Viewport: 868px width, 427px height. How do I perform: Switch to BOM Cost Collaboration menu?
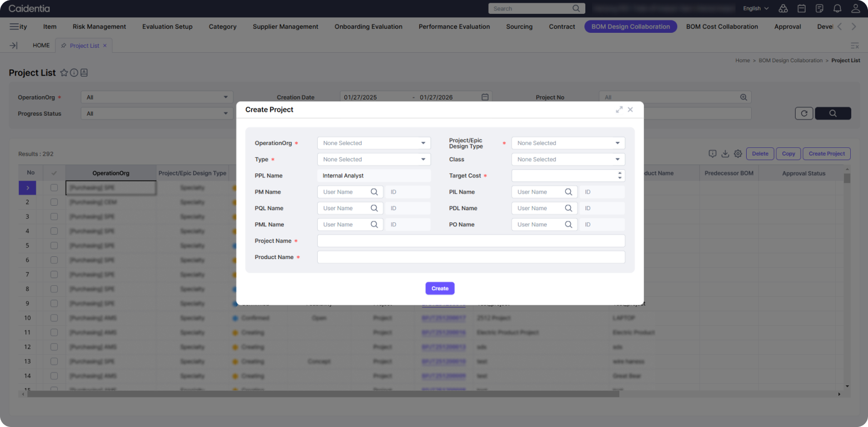722,27
